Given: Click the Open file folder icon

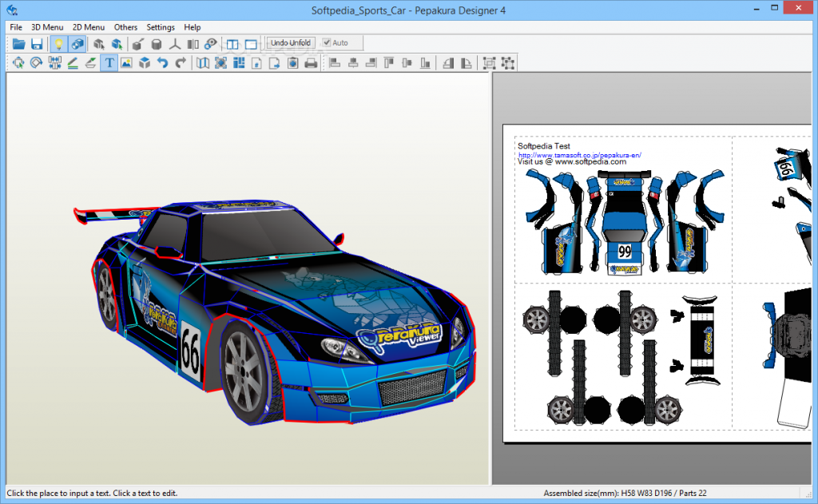Looking at the screenshot, I should [x=18, y=44].
